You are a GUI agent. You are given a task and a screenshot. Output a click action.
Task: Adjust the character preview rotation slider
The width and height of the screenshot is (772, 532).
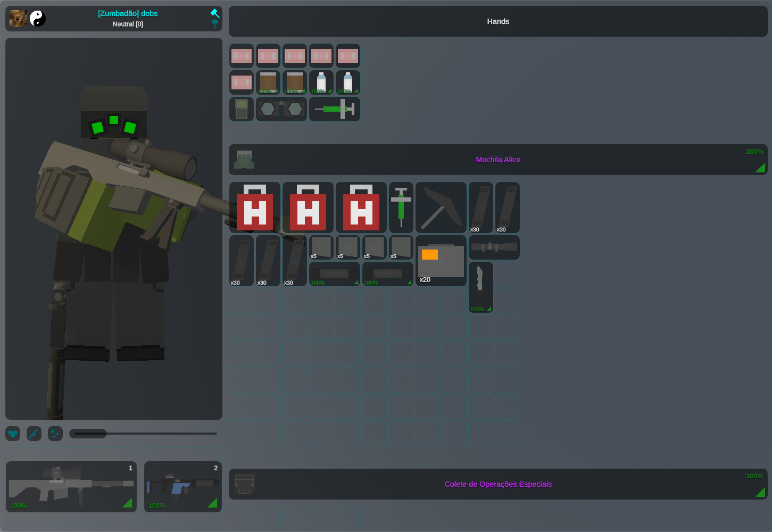143,434
